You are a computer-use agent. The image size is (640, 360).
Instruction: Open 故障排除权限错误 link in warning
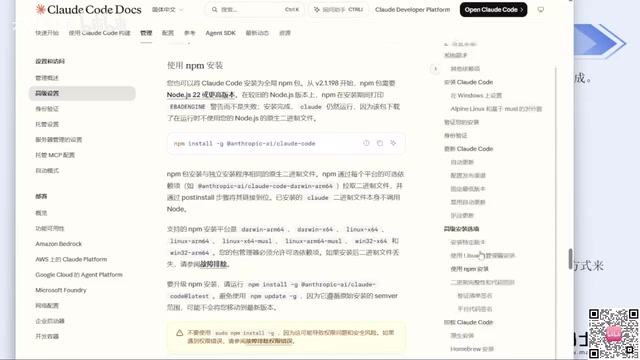click(x=269, y=341)
